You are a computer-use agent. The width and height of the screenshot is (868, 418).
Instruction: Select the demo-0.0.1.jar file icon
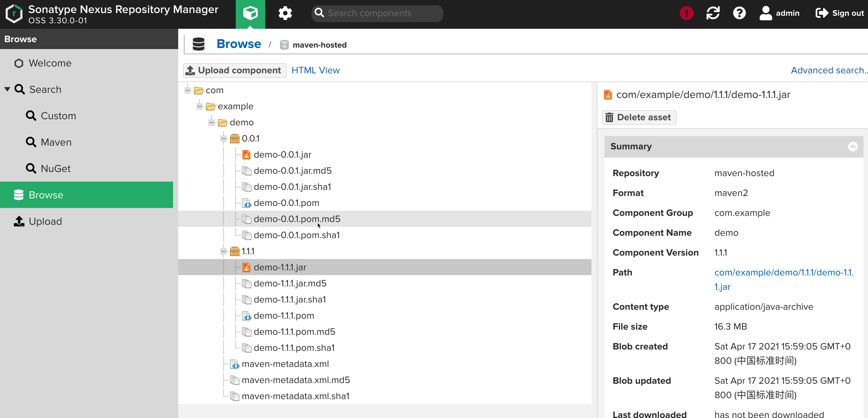(x=246, y=155)
